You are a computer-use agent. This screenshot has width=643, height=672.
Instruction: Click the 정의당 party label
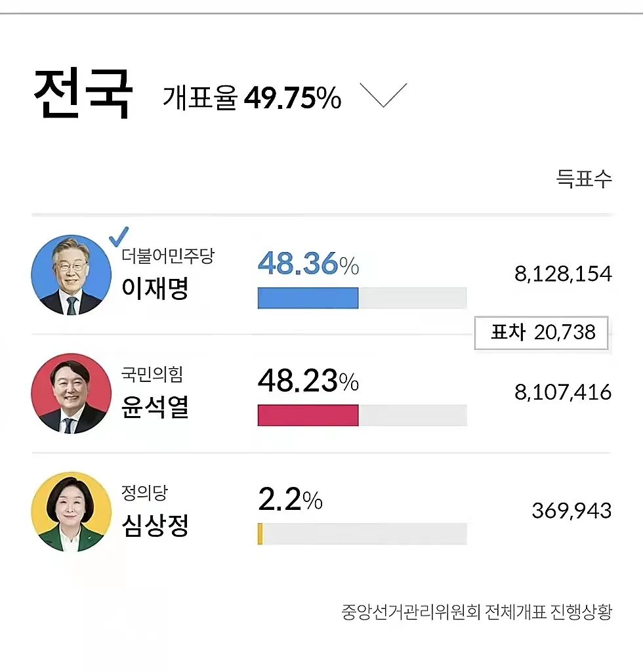tap(145, 493)
